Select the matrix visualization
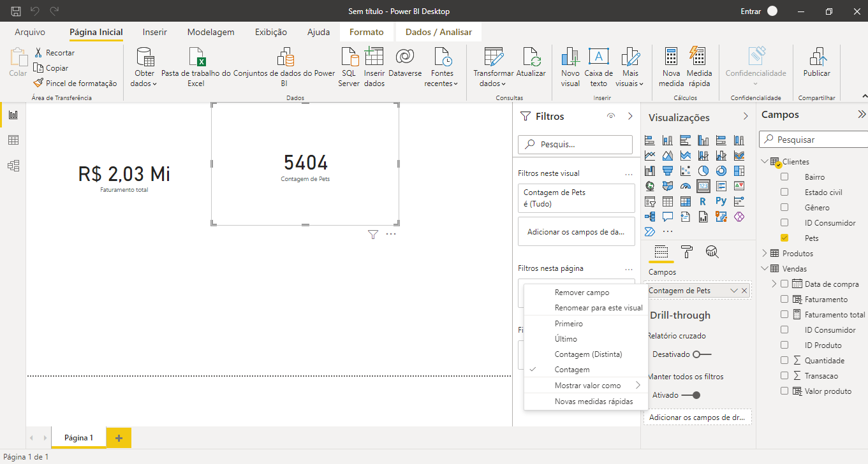 coord(686,201)
